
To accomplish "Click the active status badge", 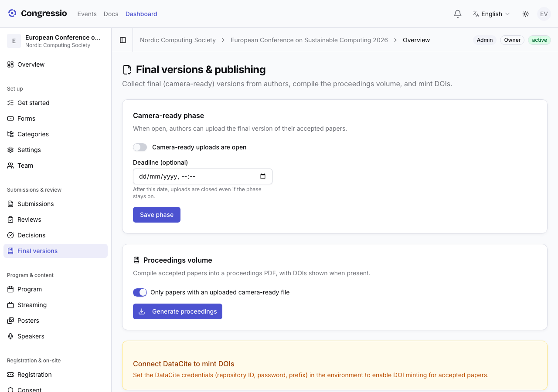I will (x=539, y=40).
